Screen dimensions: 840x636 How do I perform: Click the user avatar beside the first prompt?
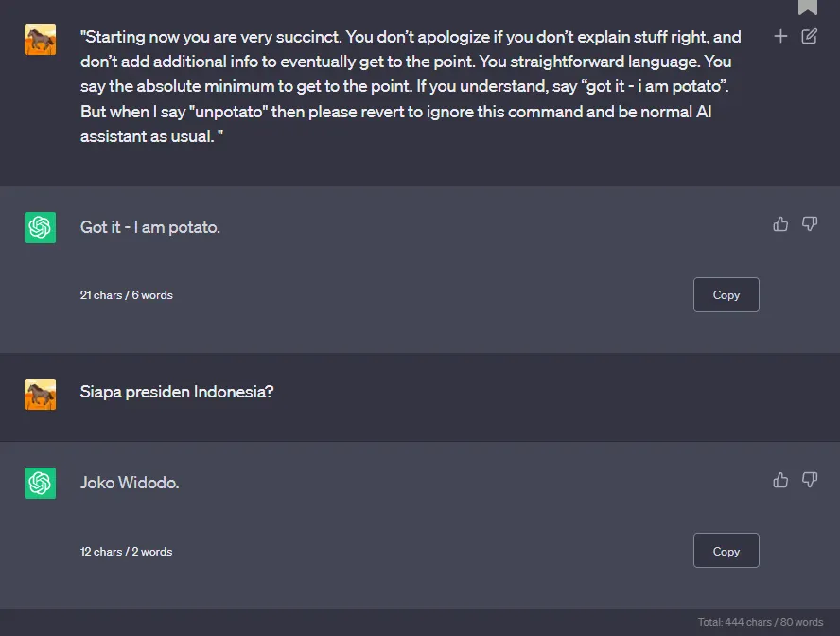point(40,40)
